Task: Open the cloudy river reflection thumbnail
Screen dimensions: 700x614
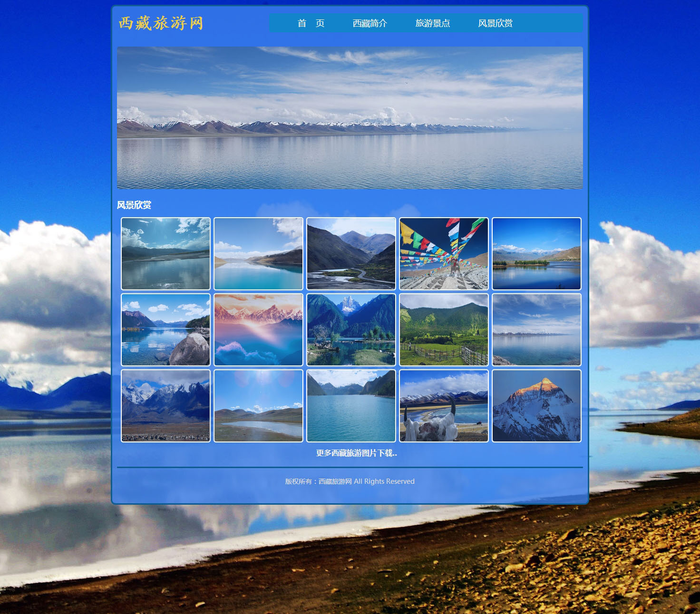Action: [x=165, y=254]
